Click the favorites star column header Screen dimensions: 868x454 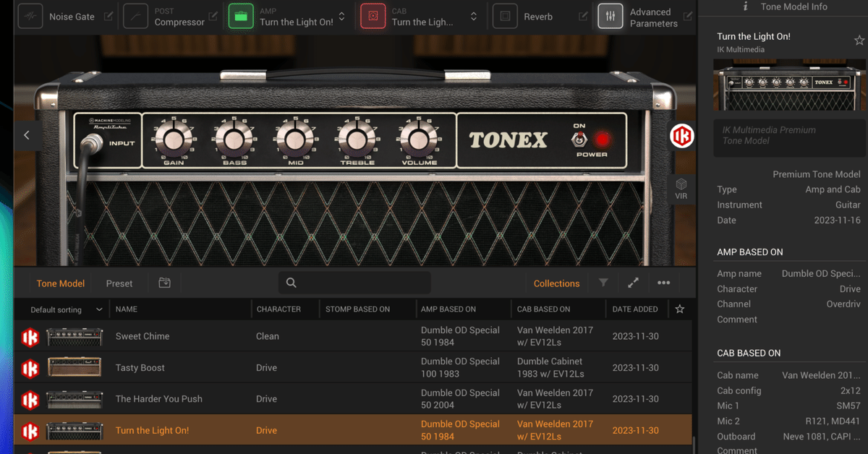coord(679,309)
